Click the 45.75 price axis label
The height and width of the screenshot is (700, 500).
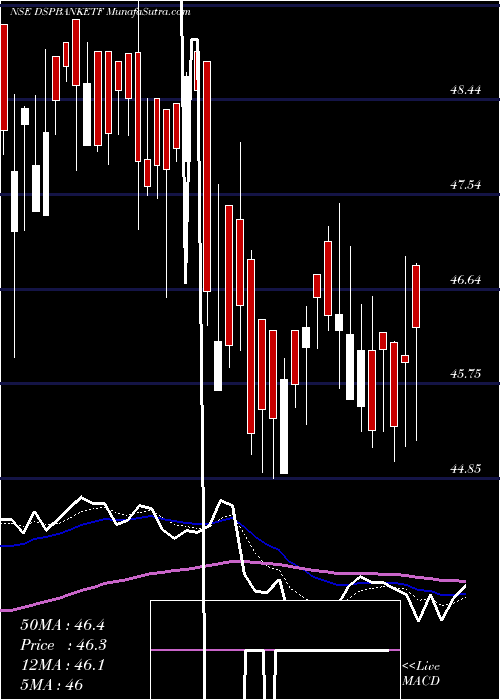(466, 374)
